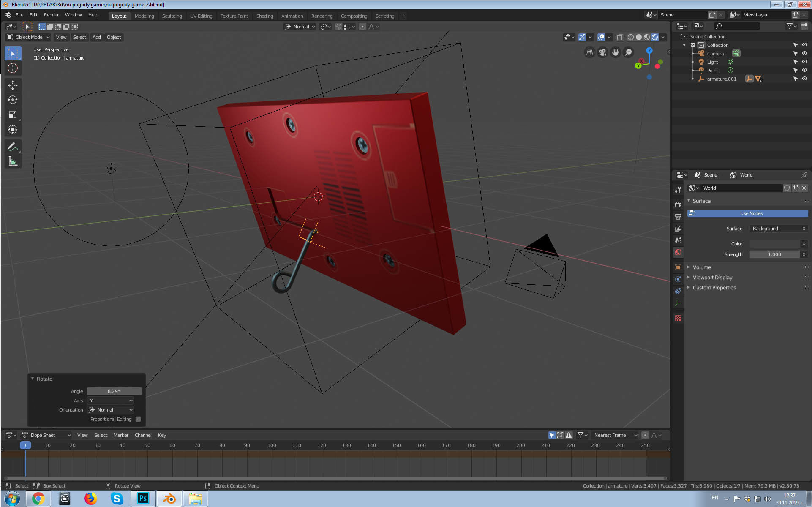Click the pan view hand icon

coord(616,52)
